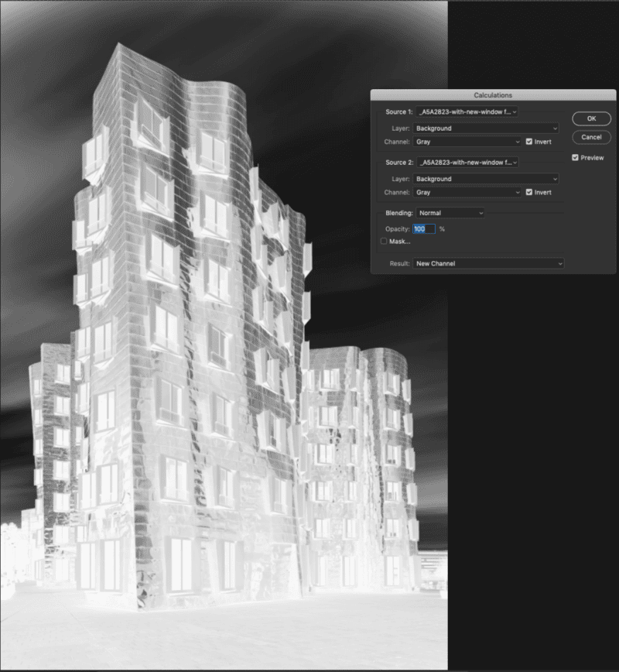The width and height of the screenshot is (619, 672).
Task: Click the empty pasteboard below the dialog
Action: click(534, 465)
